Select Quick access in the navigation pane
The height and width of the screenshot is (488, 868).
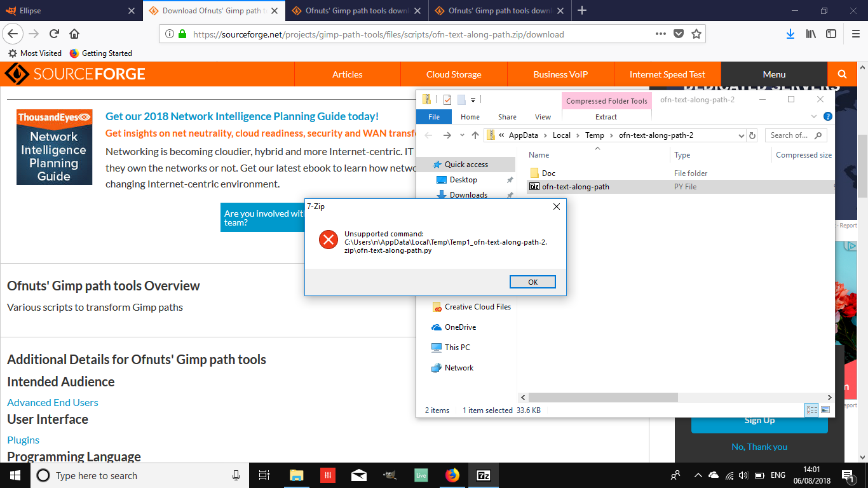click(466, 165)
